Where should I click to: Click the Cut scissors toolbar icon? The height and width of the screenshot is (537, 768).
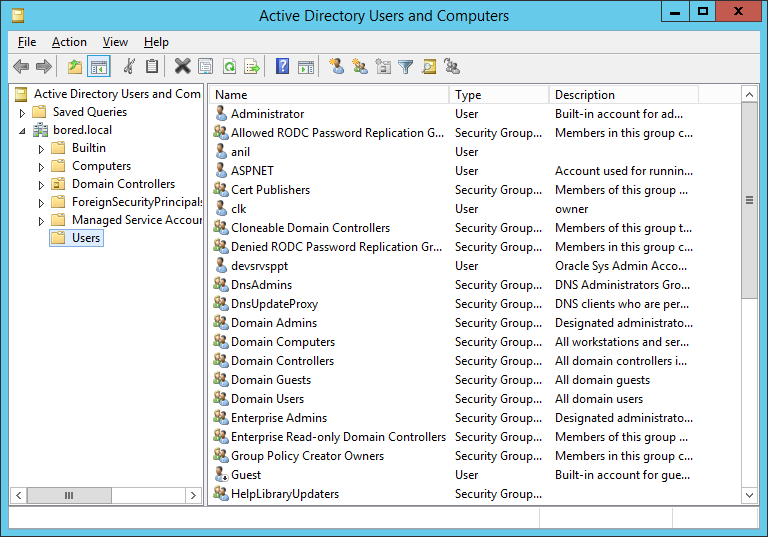coord(129,66)
